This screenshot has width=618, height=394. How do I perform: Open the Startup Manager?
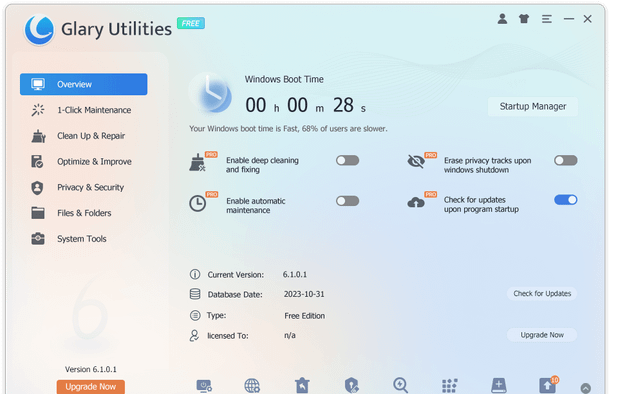533,106
